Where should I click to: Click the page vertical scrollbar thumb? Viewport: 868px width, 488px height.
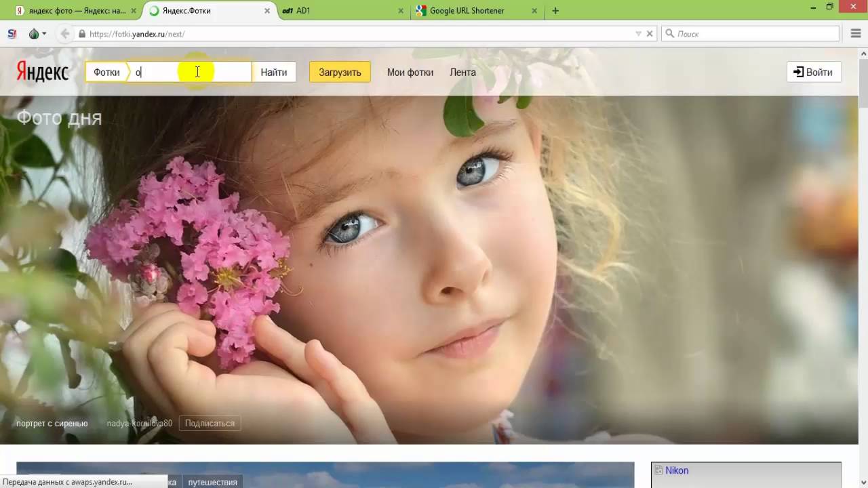(863, 82)
